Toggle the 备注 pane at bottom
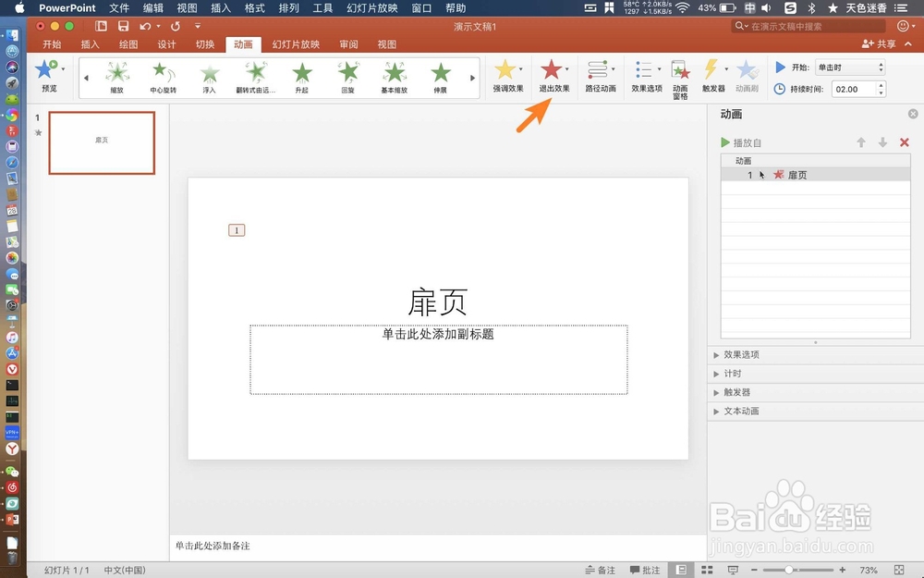Viewport: 924px width, 578px height. coord(601,570)
